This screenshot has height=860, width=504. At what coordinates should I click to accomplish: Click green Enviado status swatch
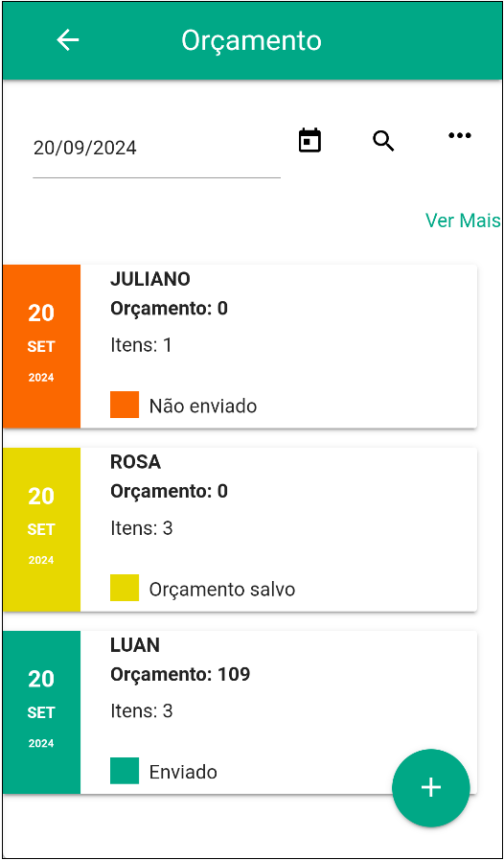click(x=125, y=771)
